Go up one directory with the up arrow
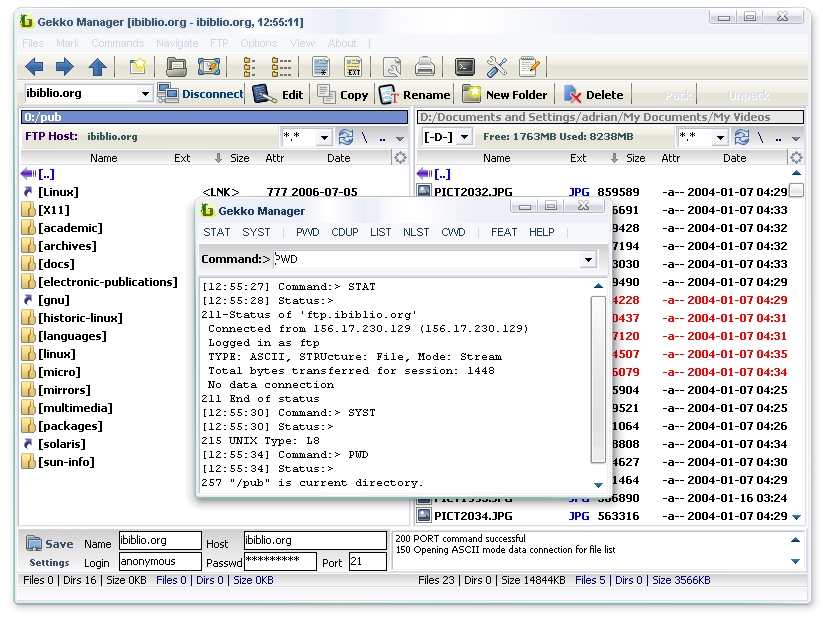This screenshot has width=823, height=618. [x=97, y=67]
